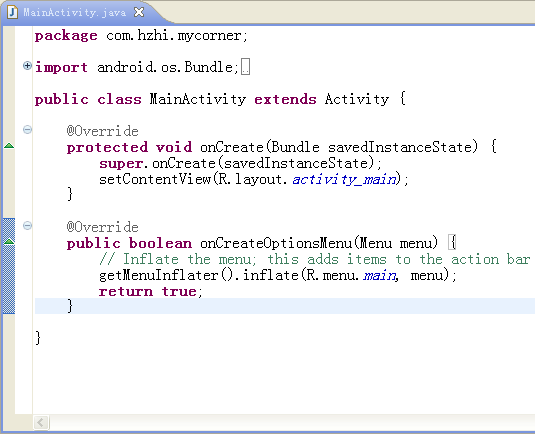The image size is (535, 434).
Task: Click override marker beside onCreateOptionsMenu
Action: [9, 241]
